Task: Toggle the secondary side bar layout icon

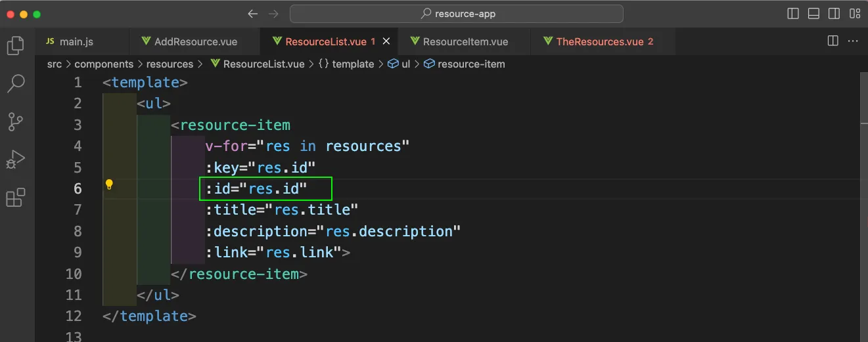Action: click(834, 14)
